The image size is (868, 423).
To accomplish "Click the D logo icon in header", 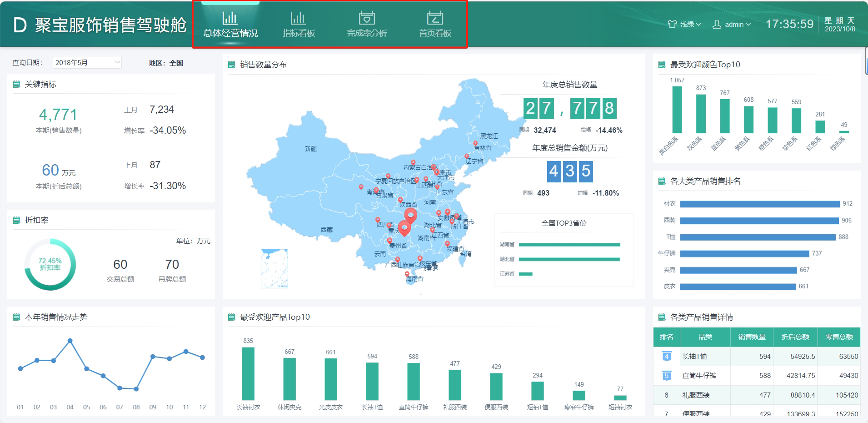I will (x=20, y=25).
